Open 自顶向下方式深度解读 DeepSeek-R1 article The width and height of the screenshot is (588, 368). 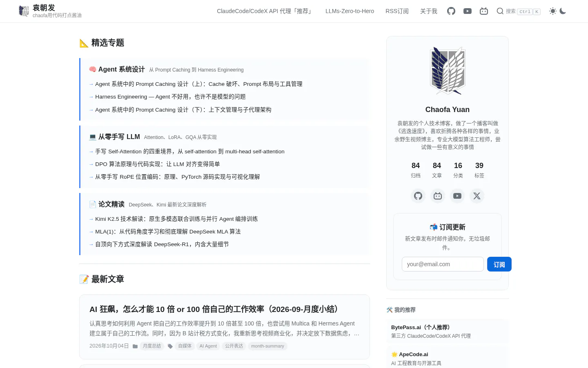pos(162,244)
